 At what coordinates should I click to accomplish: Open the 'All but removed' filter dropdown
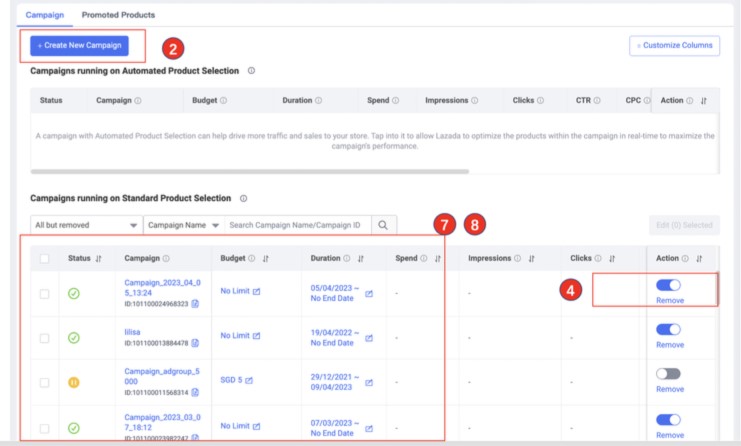click(86, 225)
